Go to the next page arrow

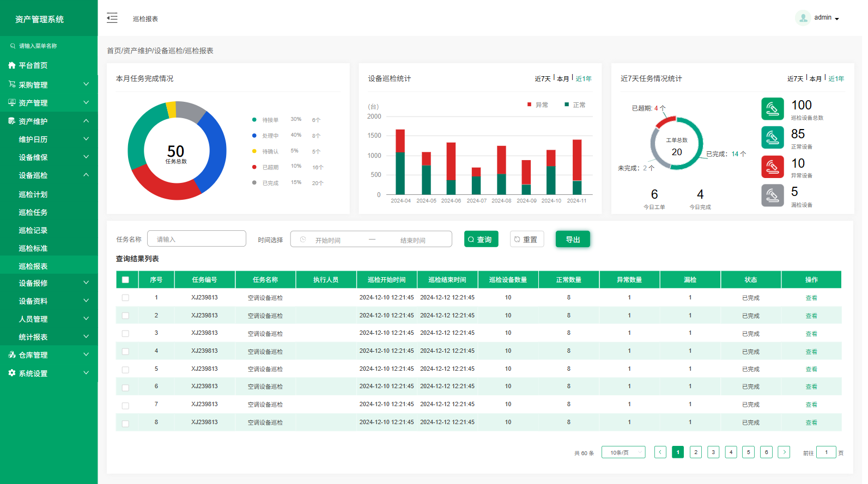coord(784,452)
